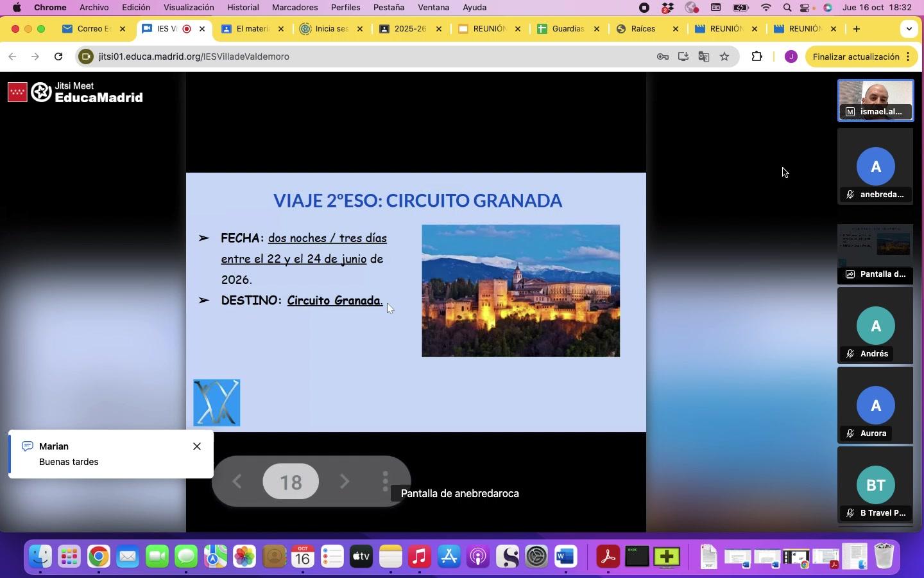924x578 pixels.
Task: Open Microsoft Word from the Dock
Action: [x=566, y=557]
